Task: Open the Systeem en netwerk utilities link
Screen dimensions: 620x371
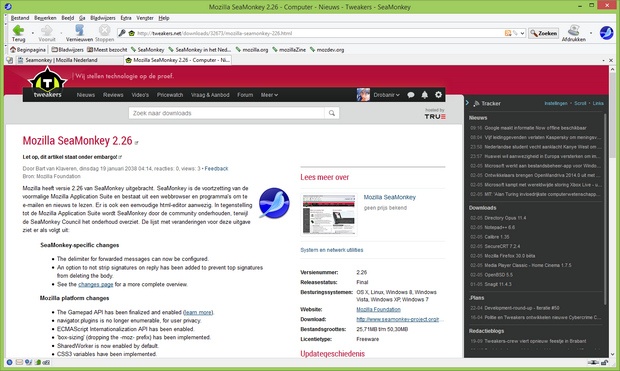Action: tap(332, 250)
